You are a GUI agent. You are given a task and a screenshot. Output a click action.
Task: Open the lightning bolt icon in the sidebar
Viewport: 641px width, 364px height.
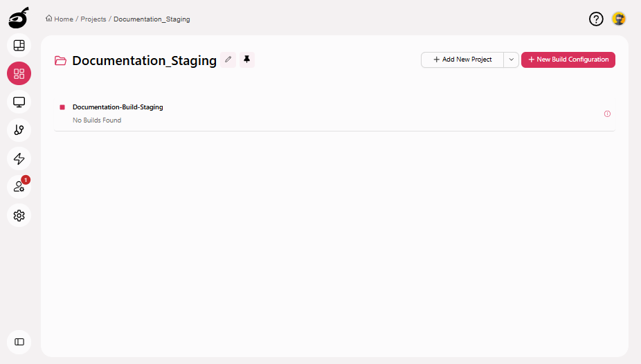click(19, 158)
